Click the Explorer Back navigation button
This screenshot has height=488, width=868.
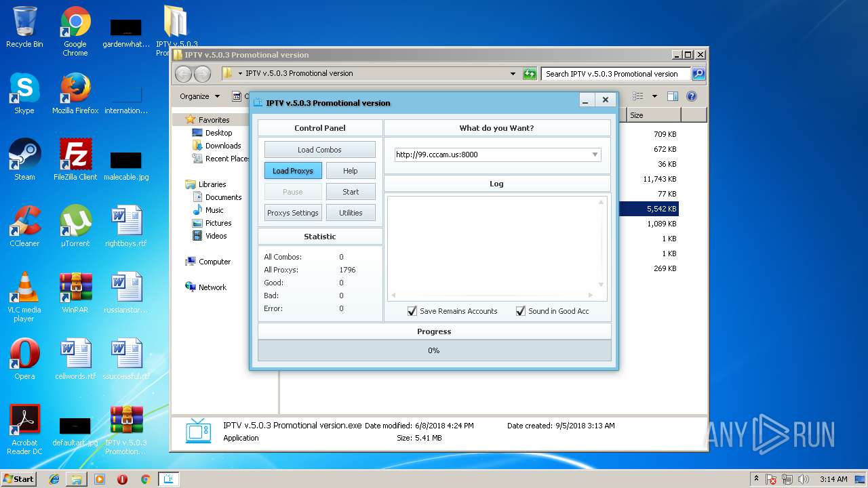(x=184, y=74)
